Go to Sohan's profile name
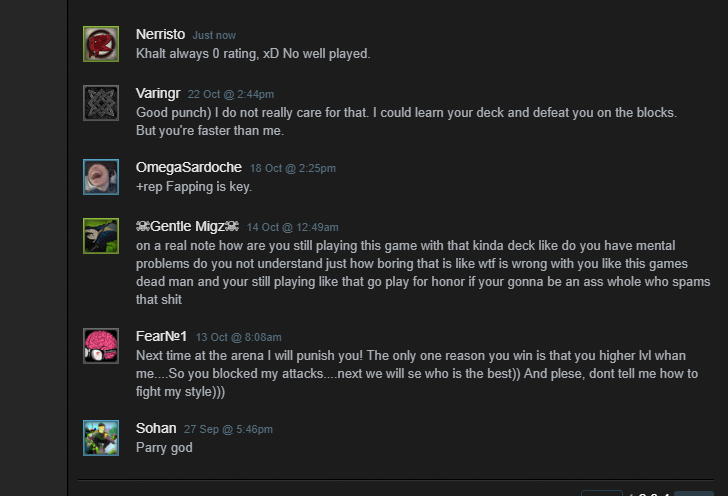728x496 pixels. point(156,428)
